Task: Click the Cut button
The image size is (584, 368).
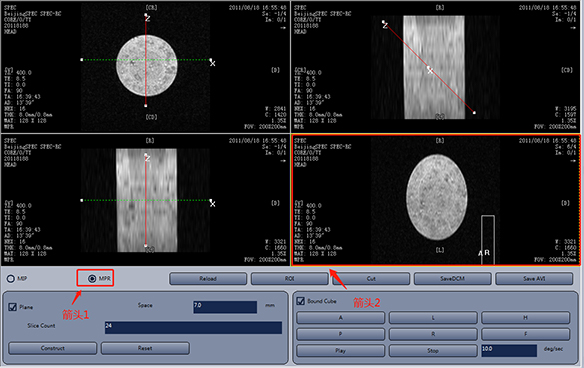Action: click(x=371, y=279)
